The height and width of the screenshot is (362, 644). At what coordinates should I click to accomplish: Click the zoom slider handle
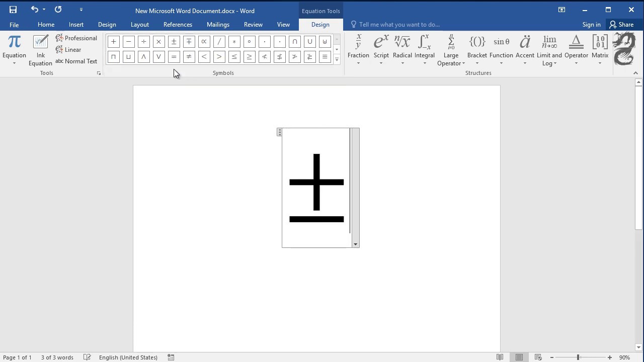coord(578,357)
